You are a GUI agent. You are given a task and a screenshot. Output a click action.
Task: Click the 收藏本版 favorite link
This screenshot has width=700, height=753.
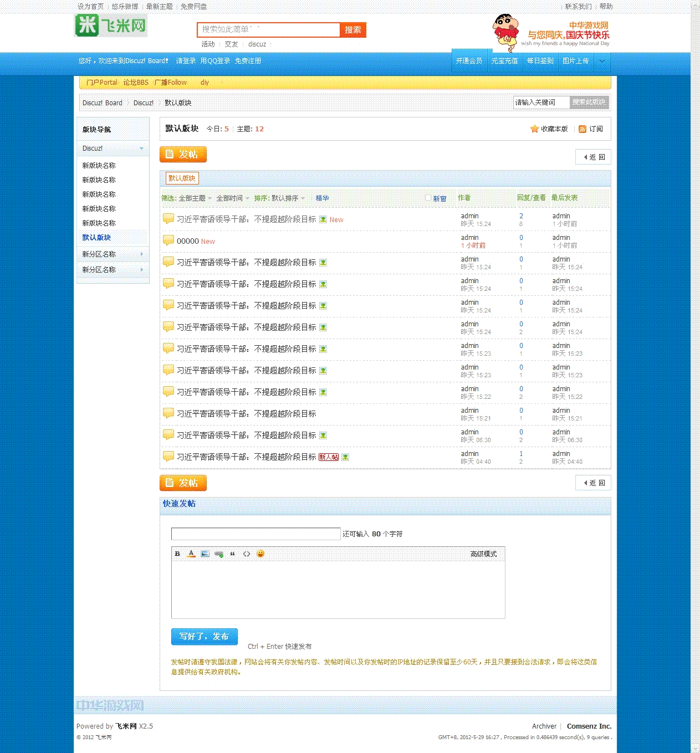pos(554,129)
